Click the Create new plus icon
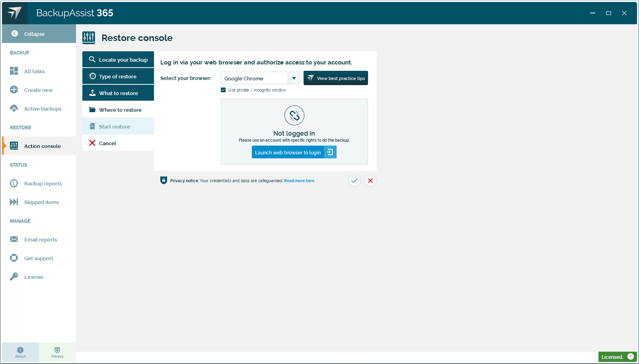The height and width of the screenshot is (364, 639). [x=14, y=90]
